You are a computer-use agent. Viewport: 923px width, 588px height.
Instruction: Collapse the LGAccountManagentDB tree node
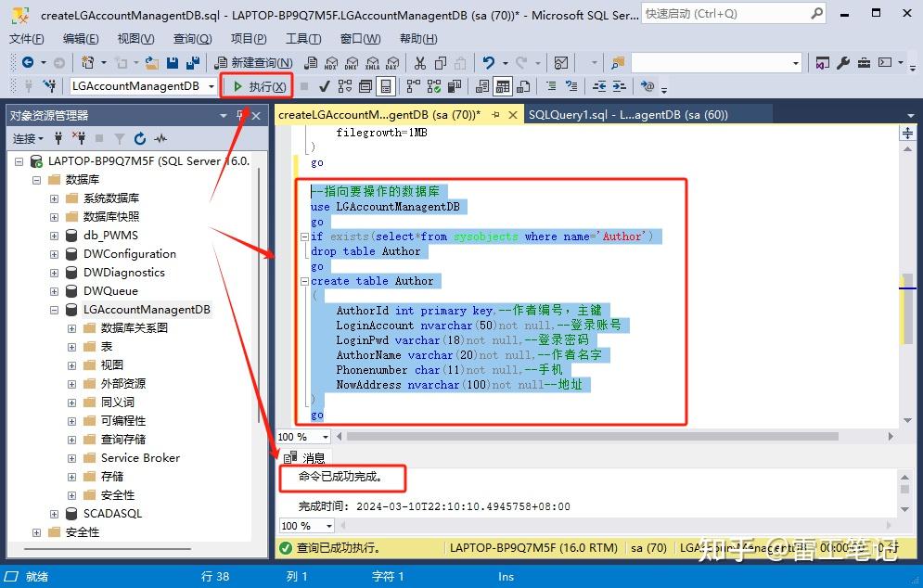coord(54,310)
